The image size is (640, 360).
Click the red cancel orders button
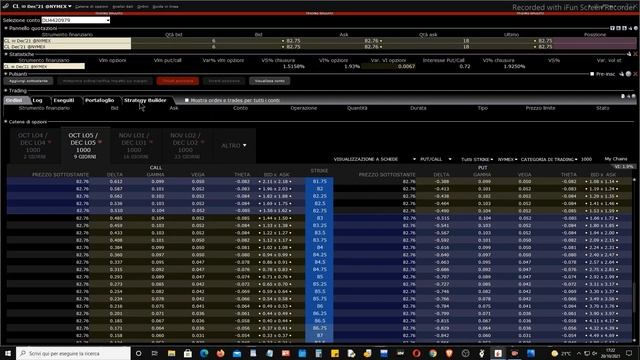(178, 81)
